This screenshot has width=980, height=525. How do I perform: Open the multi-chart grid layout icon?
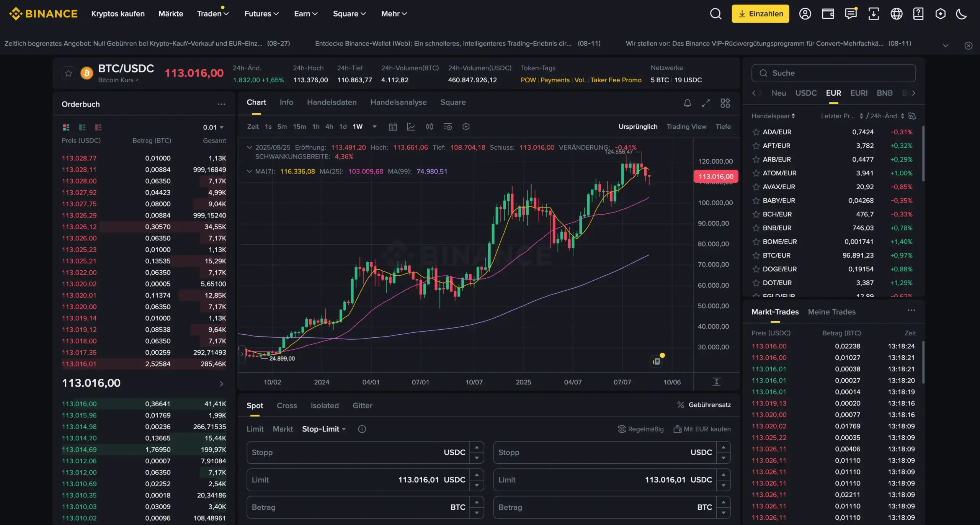(725, 103)
